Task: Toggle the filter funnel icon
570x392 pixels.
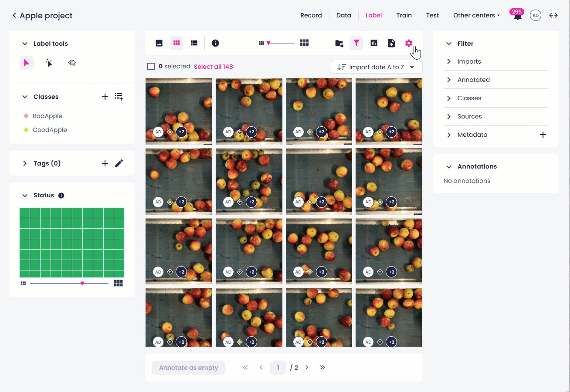Action: [356, 43]
